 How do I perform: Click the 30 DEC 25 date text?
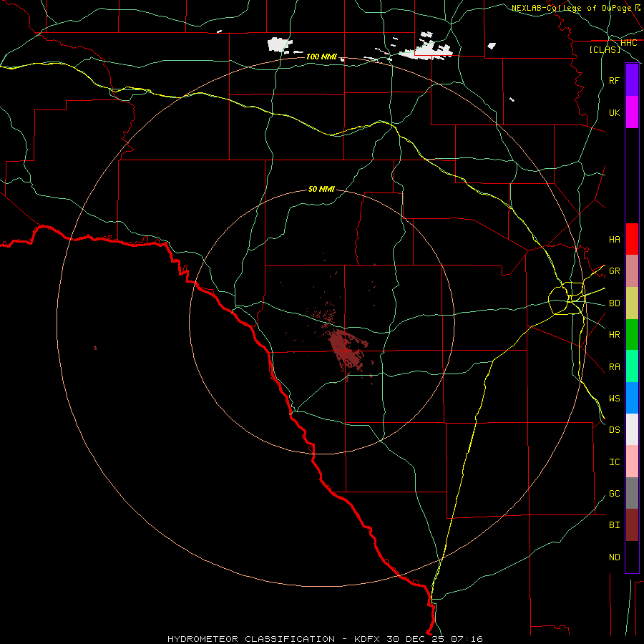click(x=416, y=639)
